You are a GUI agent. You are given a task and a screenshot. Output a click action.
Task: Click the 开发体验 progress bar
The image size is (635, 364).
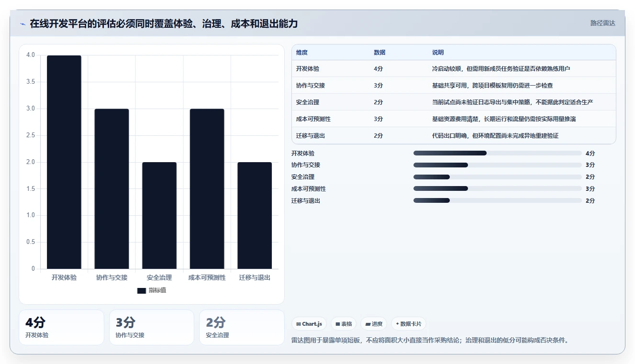tap(498, 153)
